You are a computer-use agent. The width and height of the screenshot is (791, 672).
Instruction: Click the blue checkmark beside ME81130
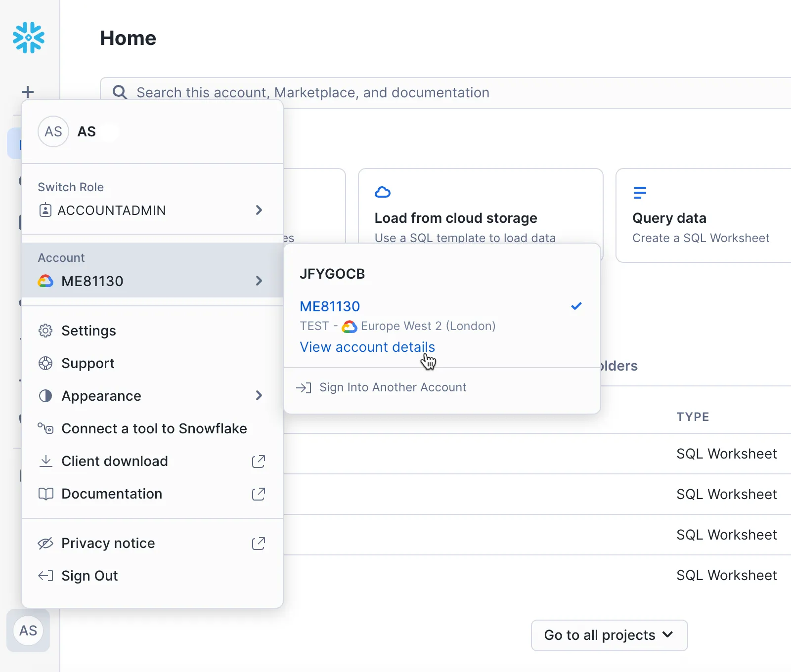(576, 306)
